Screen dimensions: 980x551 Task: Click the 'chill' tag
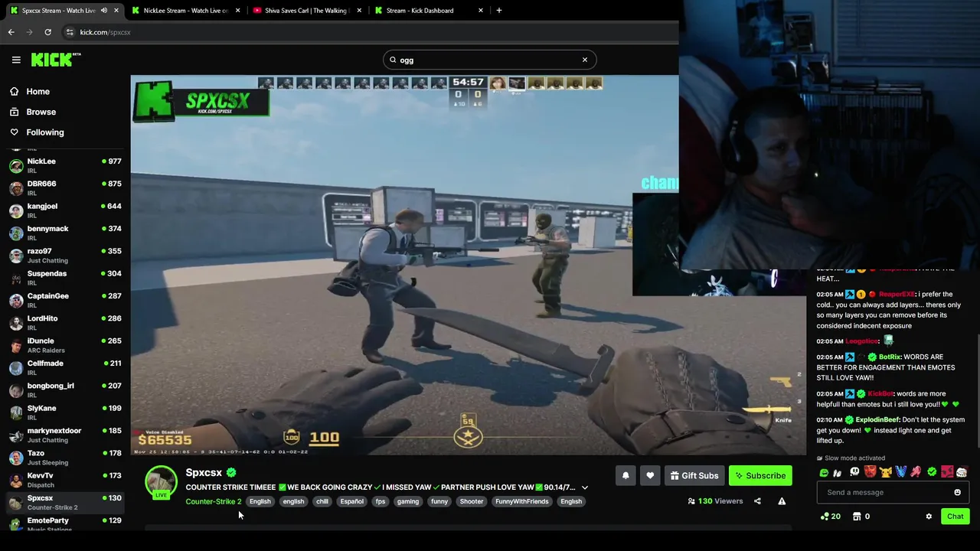click(322, 501)
